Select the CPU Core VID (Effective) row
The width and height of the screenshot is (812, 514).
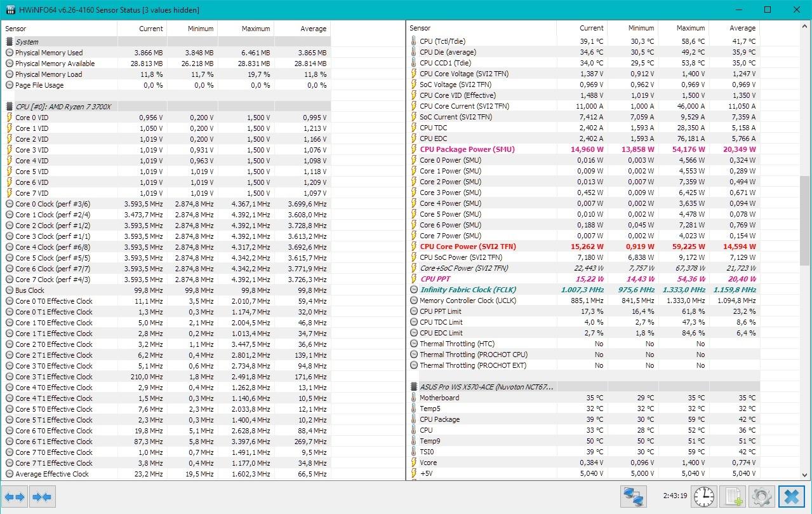pyautogui.click(x=583, y=95)
